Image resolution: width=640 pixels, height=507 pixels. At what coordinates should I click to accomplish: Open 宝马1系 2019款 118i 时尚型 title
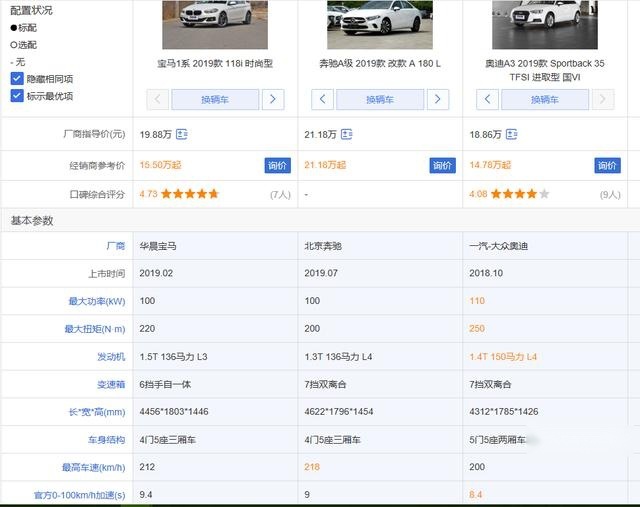[x=215, y=63]
